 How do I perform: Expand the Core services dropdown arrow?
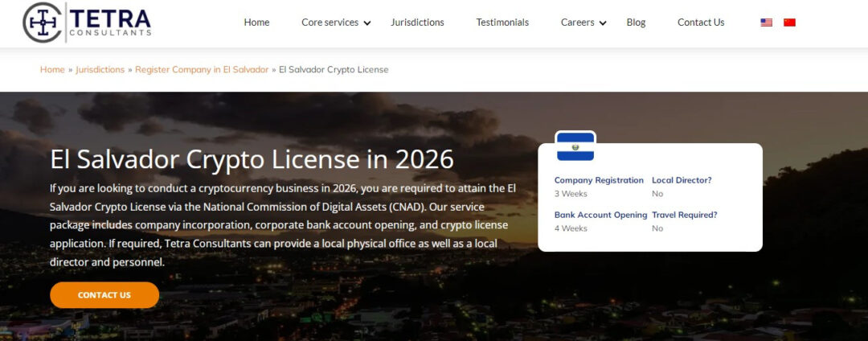[367, 23]
